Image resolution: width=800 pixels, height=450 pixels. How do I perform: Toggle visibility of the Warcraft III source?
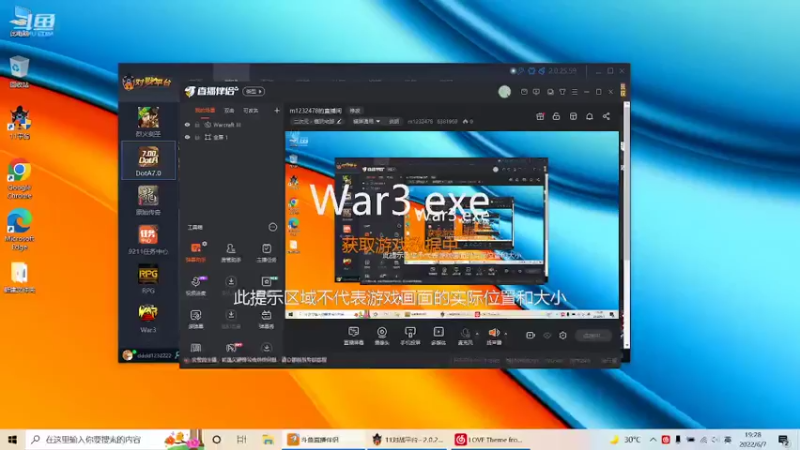[x=187, y=124]
